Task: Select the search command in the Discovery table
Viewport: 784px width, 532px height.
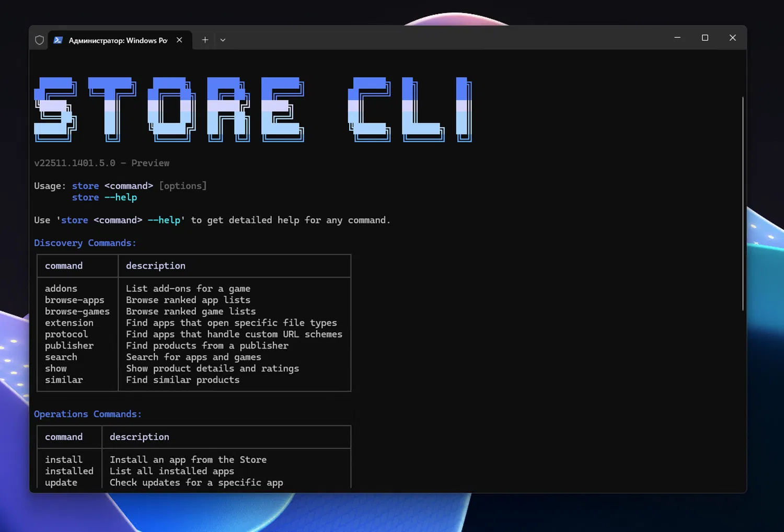Action: (61, 357)
